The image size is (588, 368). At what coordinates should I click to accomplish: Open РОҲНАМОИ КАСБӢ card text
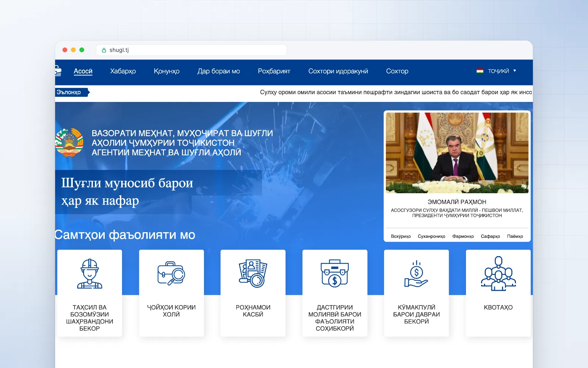pos(253,311)
